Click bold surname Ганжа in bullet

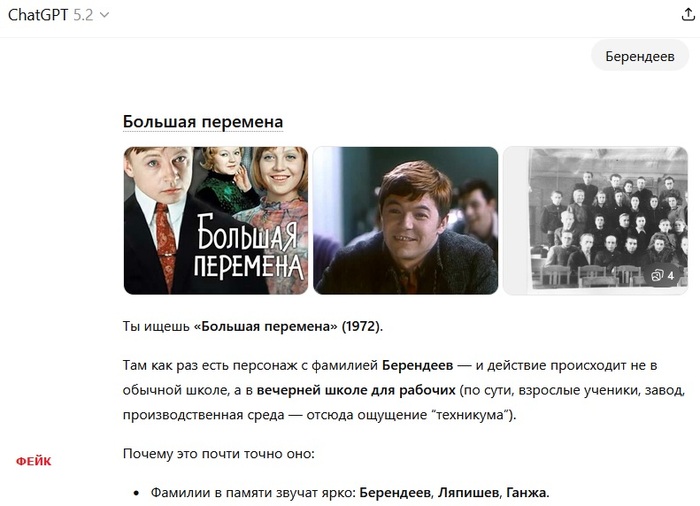[x=528, y=493]
